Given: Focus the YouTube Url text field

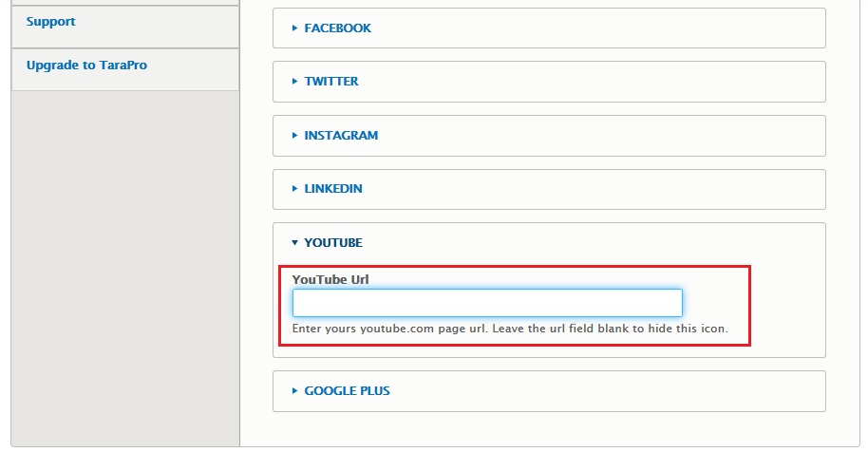Looking at the screenshot, I should point(487,303).
